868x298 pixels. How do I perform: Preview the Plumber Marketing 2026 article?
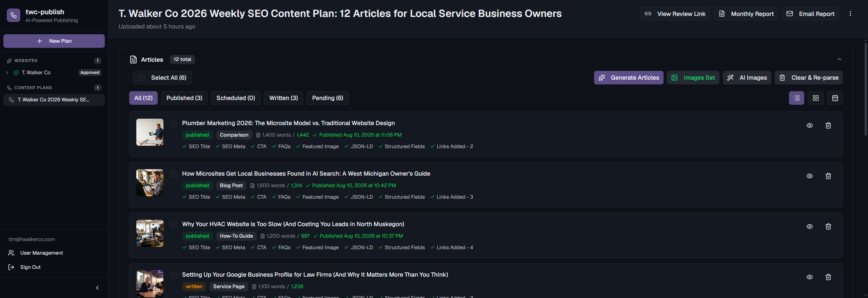[810, 125]
